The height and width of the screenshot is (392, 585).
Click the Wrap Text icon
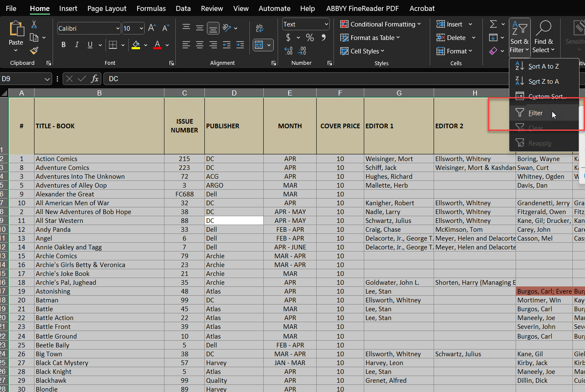(259, 28)
